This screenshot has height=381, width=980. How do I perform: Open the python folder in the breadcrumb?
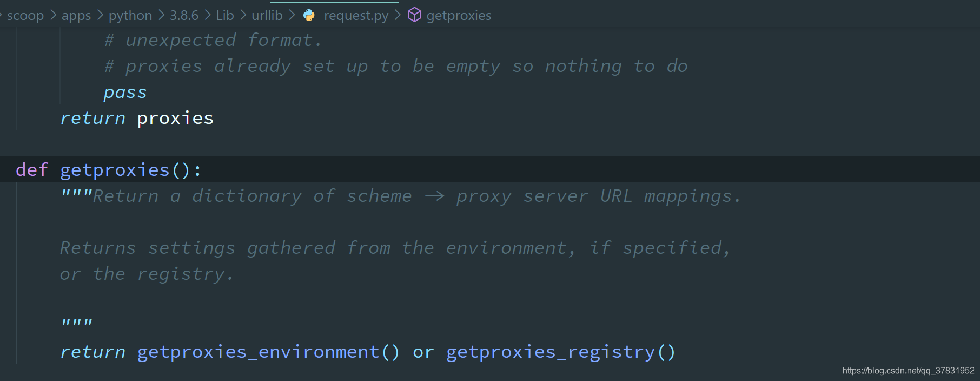coord(130,15)
